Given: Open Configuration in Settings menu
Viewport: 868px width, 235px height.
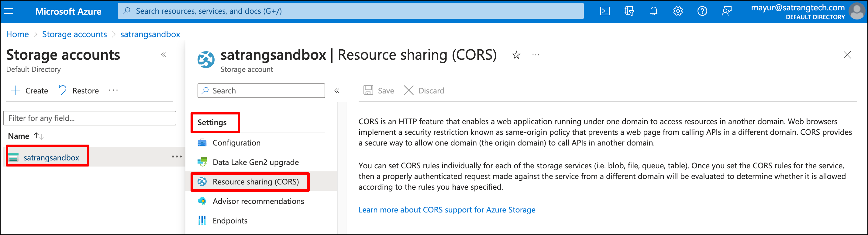Looking at the screenshot, I should point(261,143).
